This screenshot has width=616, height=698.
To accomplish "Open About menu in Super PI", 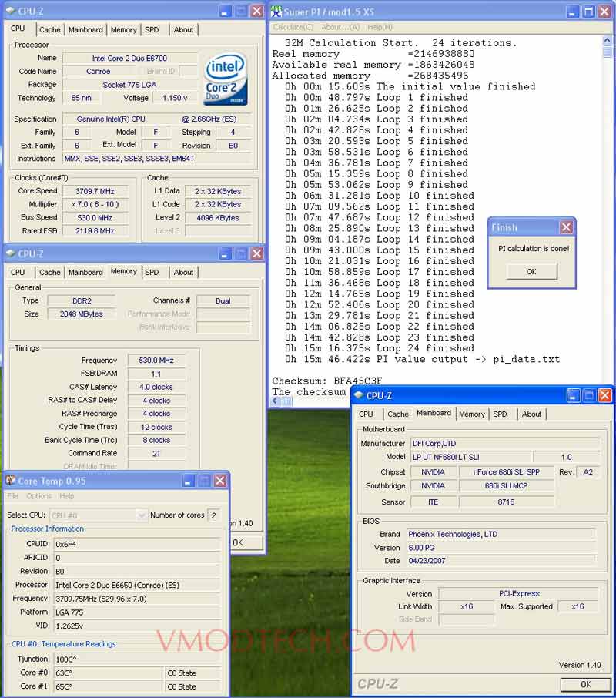I will pyautogui.click(x=340, y=27).
